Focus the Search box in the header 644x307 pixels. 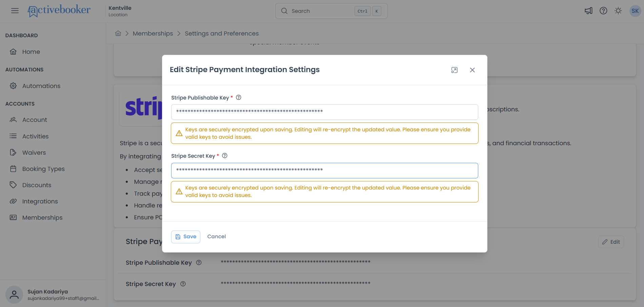tap(331, 11)
